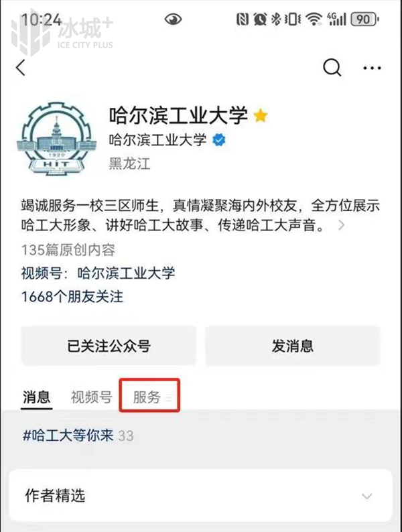Expand the 作者精选 dropdown
This screenshot has width=402, height=532.
(366, 496)
